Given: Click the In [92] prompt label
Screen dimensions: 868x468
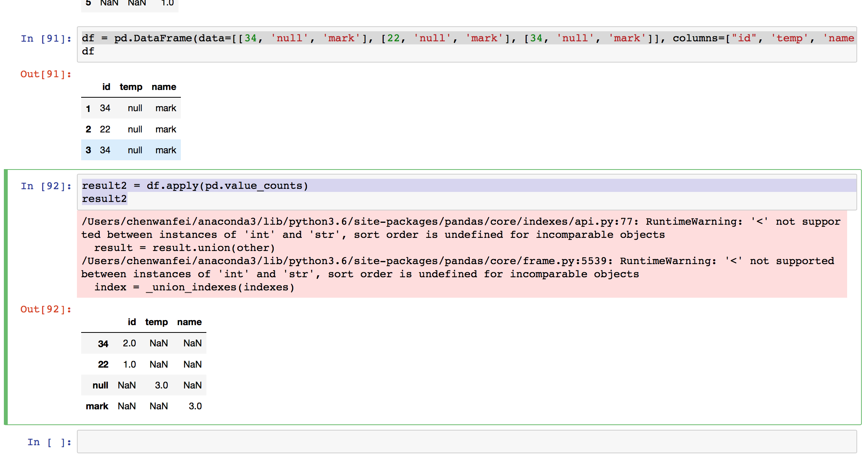Looking at the screenshot, I should click(46, 186).
